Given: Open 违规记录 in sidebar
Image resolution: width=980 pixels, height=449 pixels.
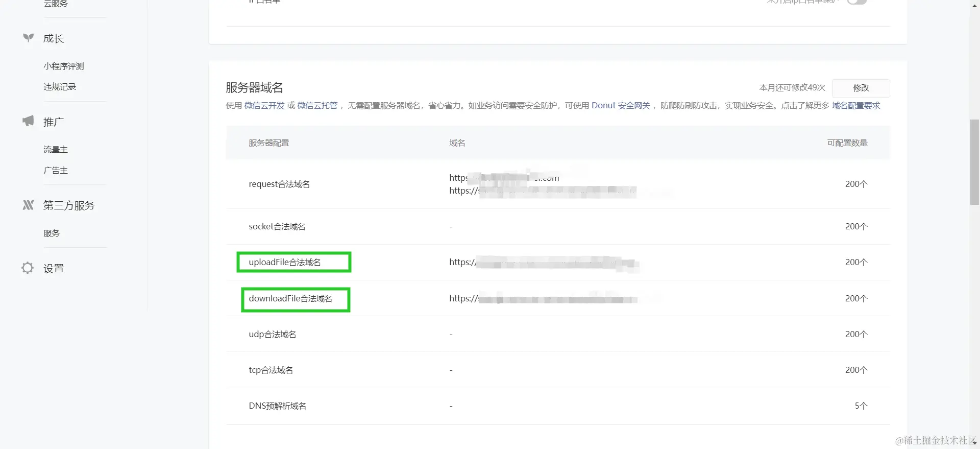Looking at the screenshot, I should tap(60, 87).
